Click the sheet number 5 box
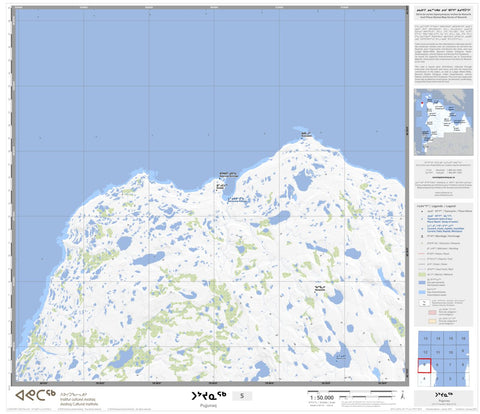The width and height of the screenshot is (480, 414). [242, 396]
